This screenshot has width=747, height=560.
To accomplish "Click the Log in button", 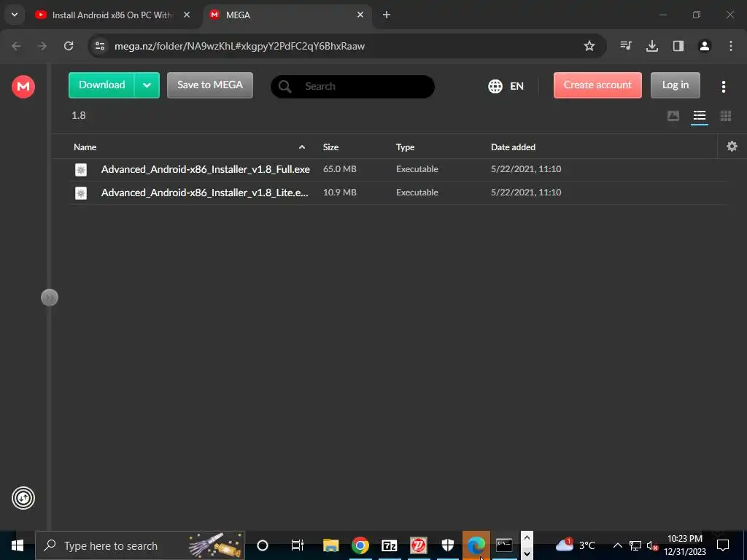I will coord(675,85).
